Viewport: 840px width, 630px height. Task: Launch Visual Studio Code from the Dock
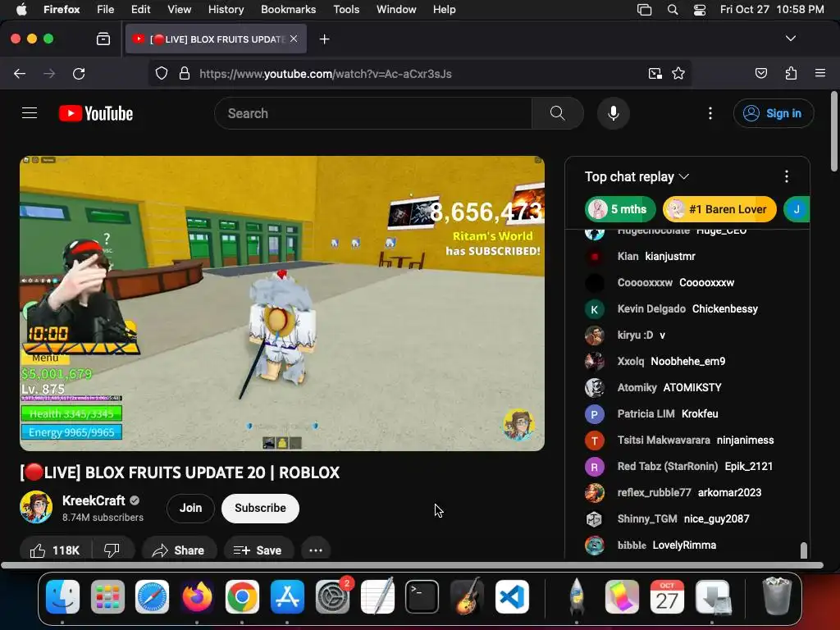click(x=512, y=596)
